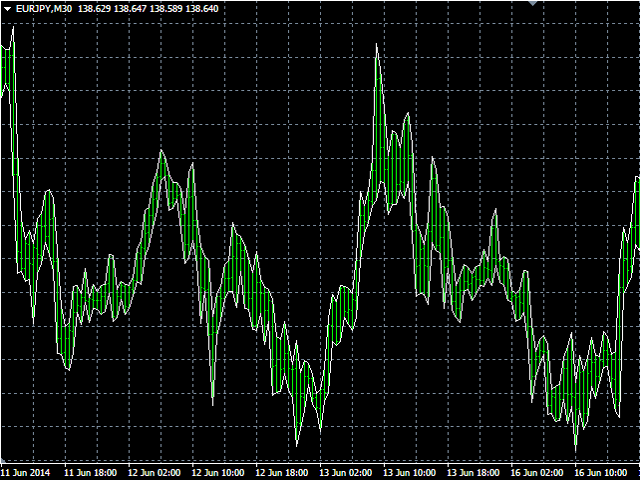
Task: Click the OHLC price values in chart header
Action: pyautogui.click(x=148, y=9)
